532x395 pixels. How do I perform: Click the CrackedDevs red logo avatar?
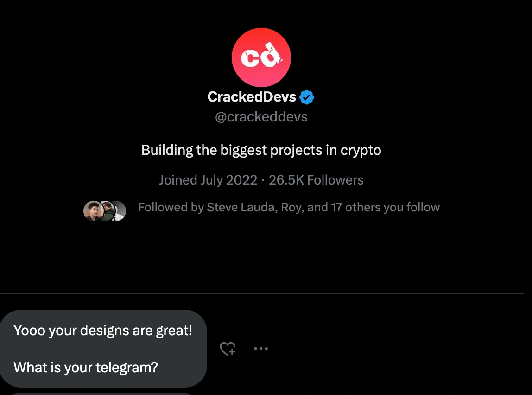tap(261, 57)
